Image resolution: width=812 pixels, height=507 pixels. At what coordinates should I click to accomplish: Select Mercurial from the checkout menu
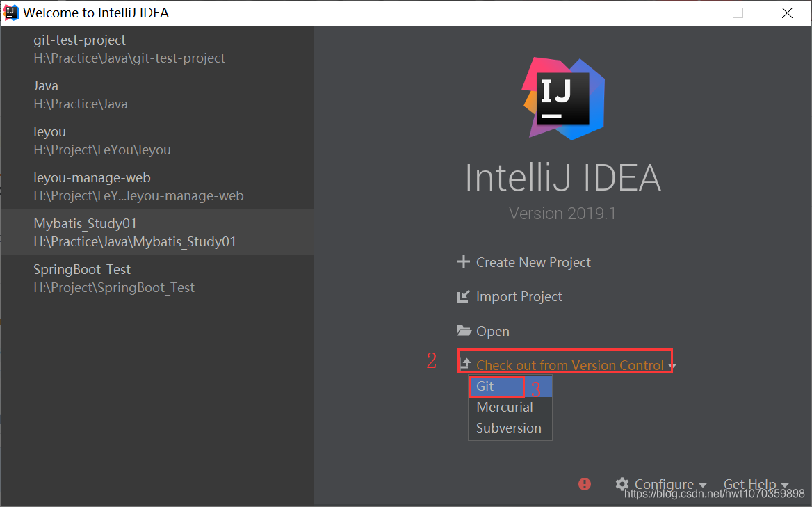pyautogui.click(x=510, y=407)
